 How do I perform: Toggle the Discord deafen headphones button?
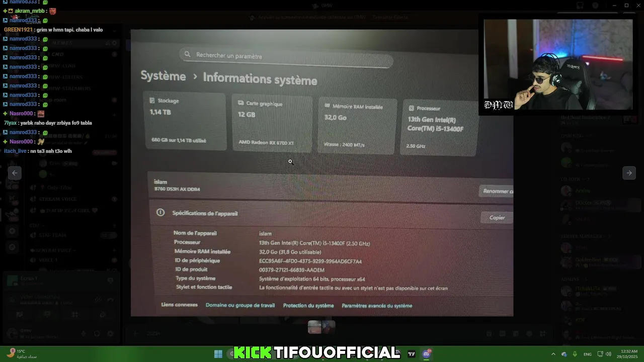tap(97, 333)
